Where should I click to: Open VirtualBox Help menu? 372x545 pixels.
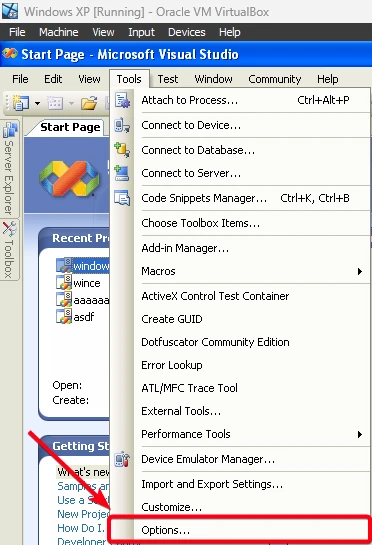229,32
